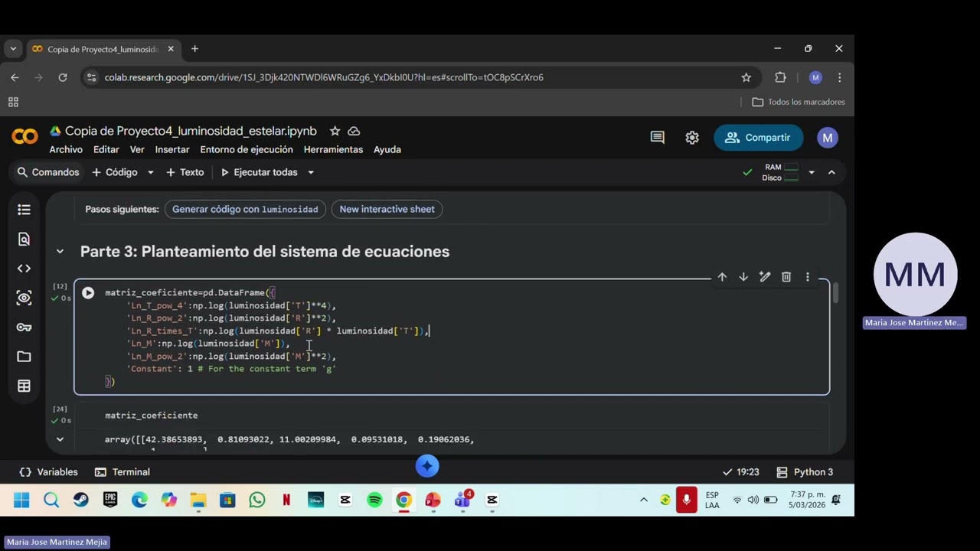Open the comments icon in the header
Viewport: 980px width, 551px height.
[x=657, y=138]
